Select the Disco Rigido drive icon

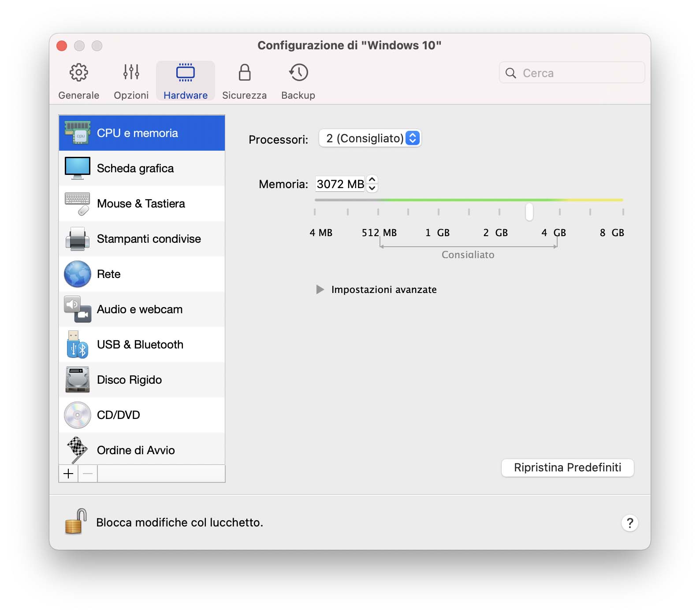click(78, 380)
